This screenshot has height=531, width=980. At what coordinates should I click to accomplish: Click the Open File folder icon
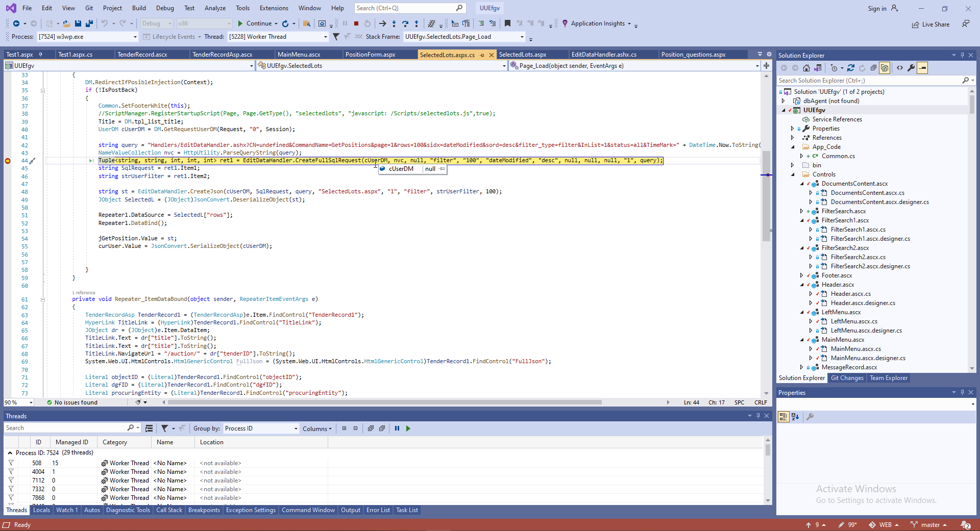point(66,23)
